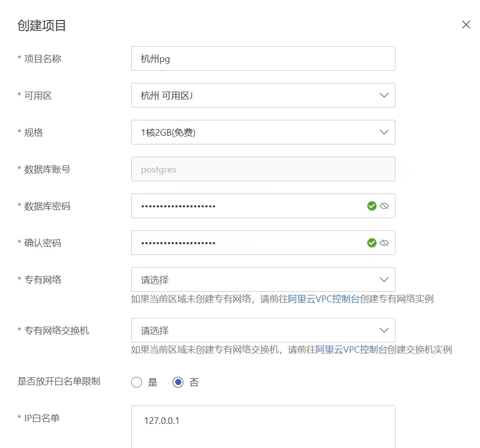Show the 确认密码 password via the eye icon
Screen dimensions: 480x448
tap(384, 243)
